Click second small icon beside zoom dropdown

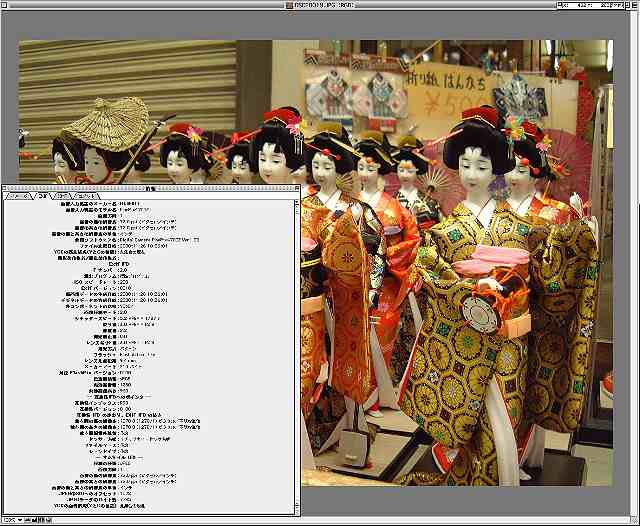point(34,520)
